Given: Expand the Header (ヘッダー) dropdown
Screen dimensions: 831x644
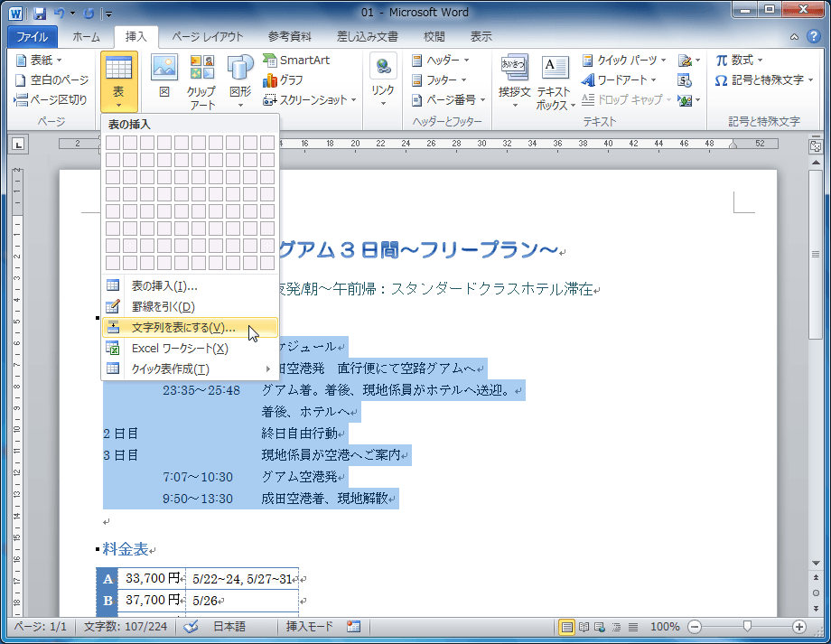Looking at the screenshot, I should (x=441, y=60).
